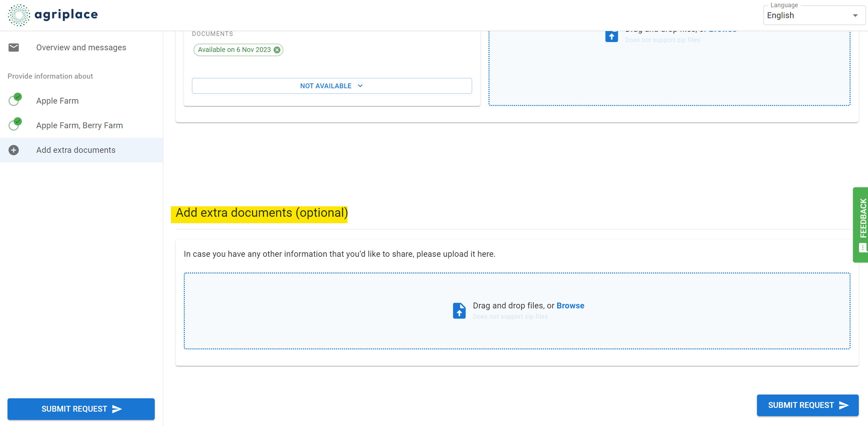868x426 pixels.
Task: Click Browse link in extra documents area
Action: point(570,306)
